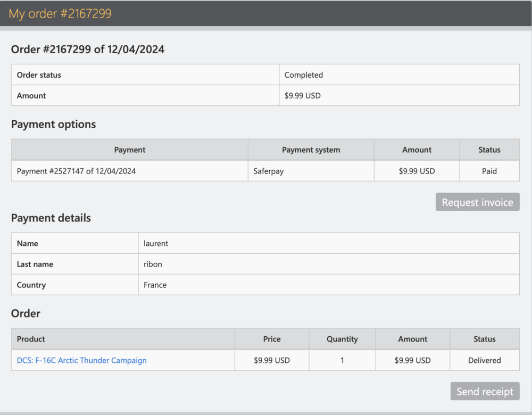
Task: Select the Price column header
Action: (x=271, y=339)
